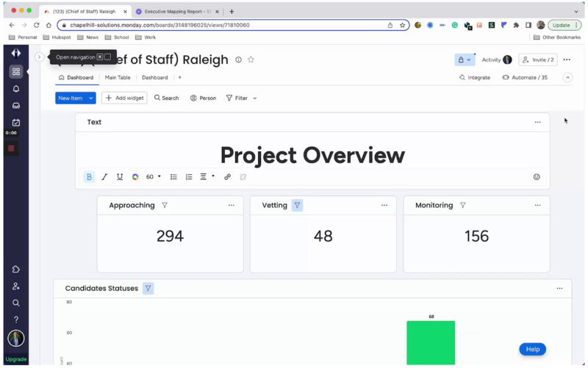Open the font size 60 dropdown
Viewport: 588px width, 368px height.
[154, 177]
